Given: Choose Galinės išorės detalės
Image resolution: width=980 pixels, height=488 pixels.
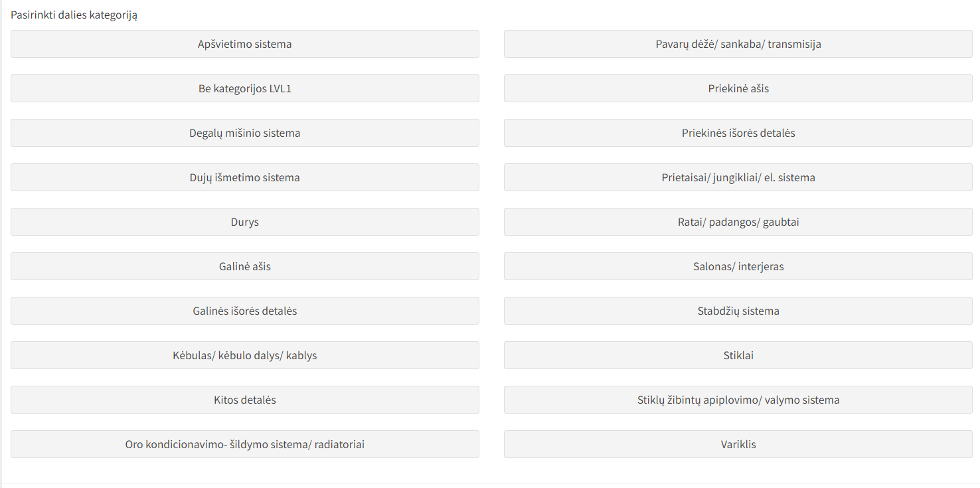Looking at the screenshot, I should click(245, 311).
